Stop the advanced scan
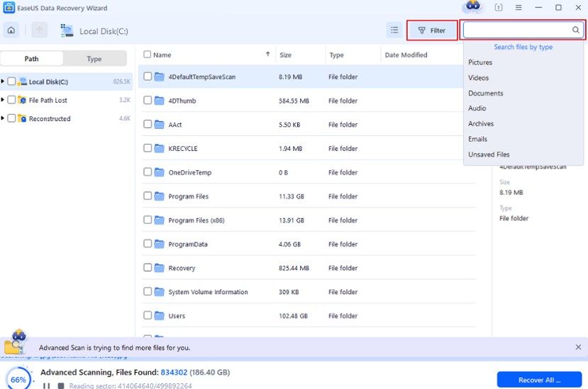Viewport: 588px width, 389px height. click(x=61, y=385)
